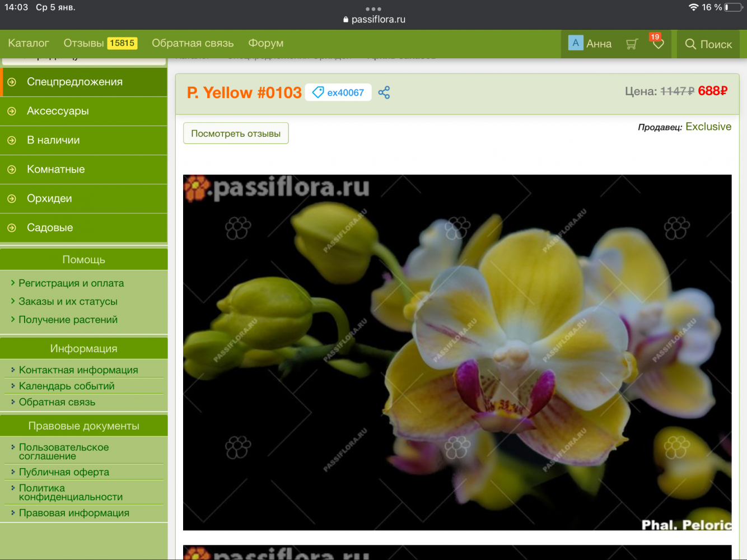
Task: Tap the passiflora.ru address bar
Action: [374, 20]
